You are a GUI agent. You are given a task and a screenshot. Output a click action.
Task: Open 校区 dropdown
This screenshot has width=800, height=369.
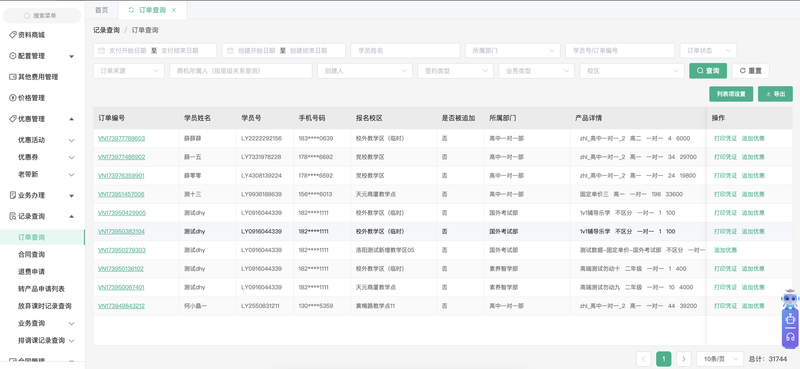pos(632,71)
